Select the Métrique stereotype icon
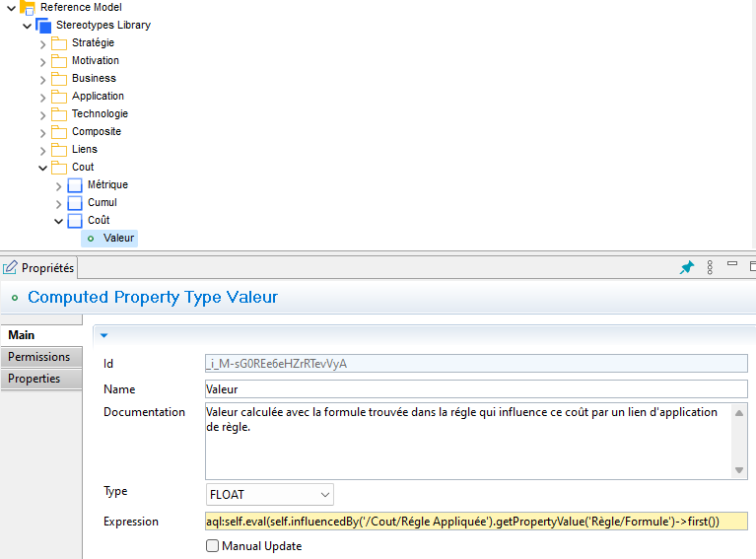 pos(75,184)
